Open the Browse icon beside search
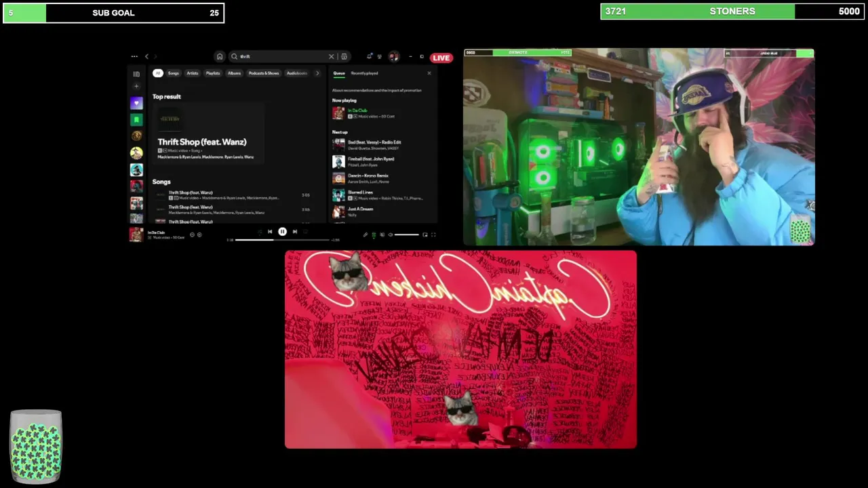868x488 pixels. [344, 56]
